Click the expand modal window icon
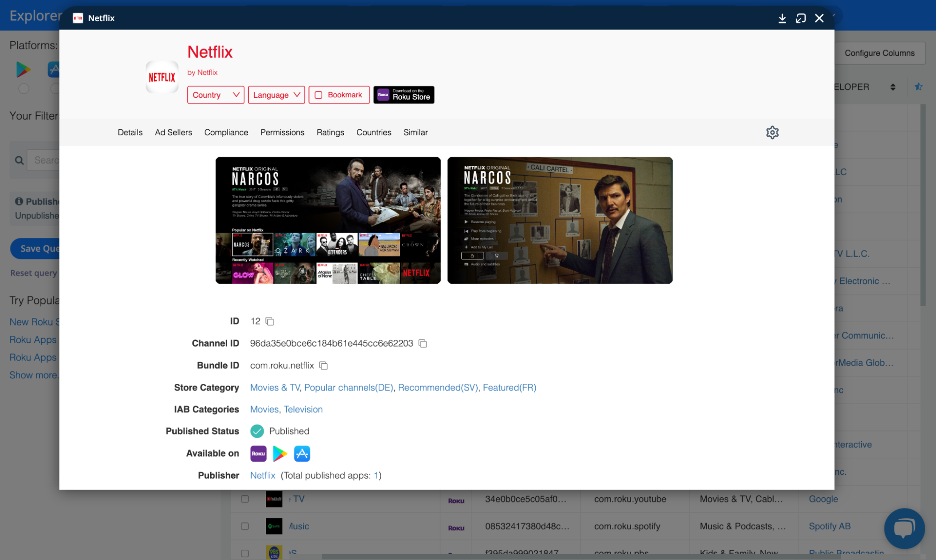936x560 pixels. (x=801, y=18)
